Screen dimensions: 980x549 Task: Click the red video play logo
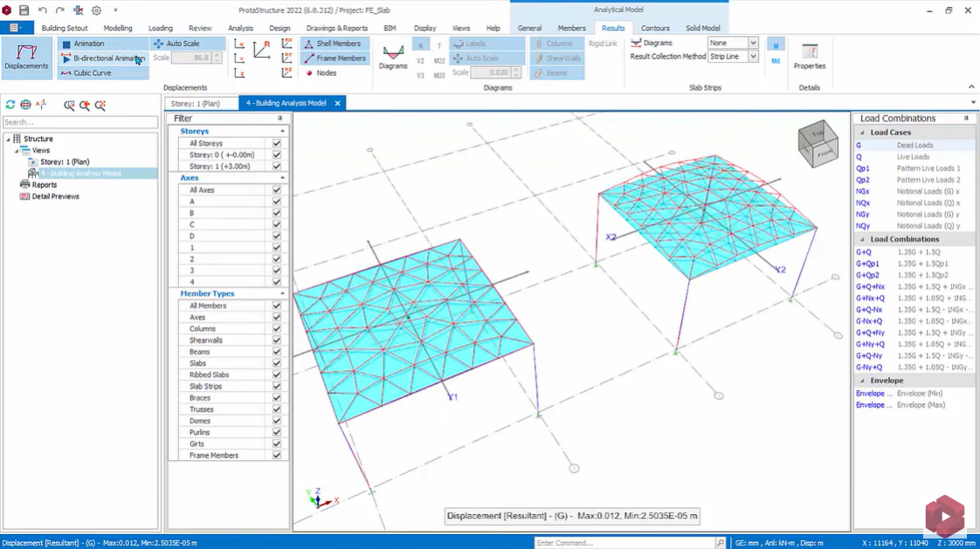(x=945, y=516)
